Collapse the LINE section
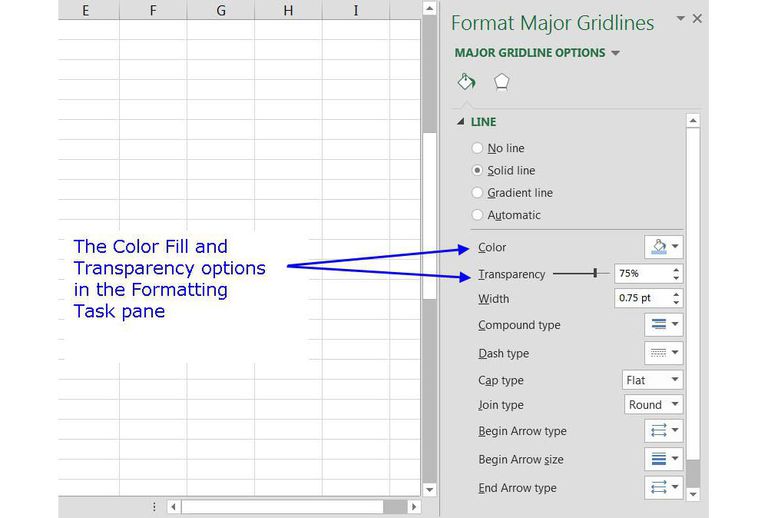Viewport: 768px width, 518px height. (460, 121)
